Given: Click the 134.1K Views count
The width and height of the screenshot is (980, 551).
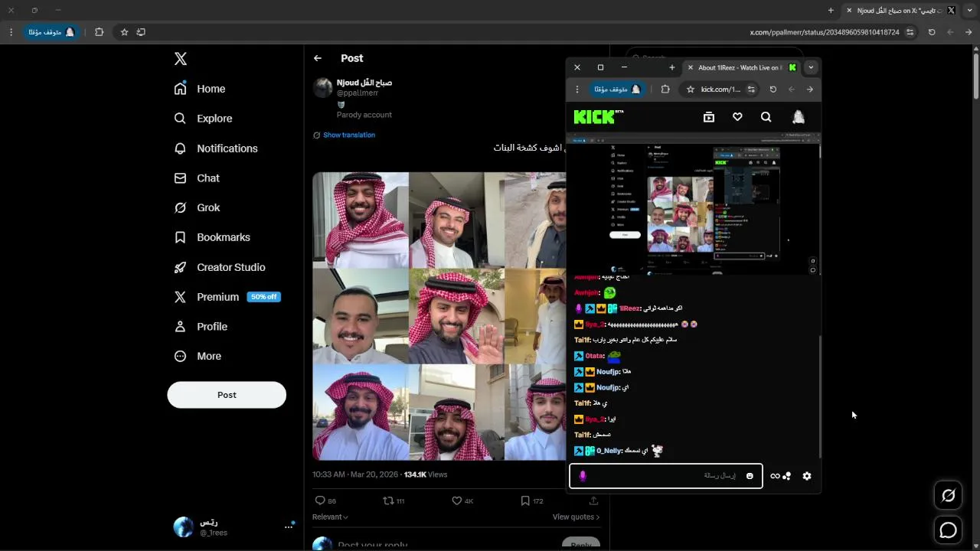Looking at the screenshot, I should [x=426, y=474].
